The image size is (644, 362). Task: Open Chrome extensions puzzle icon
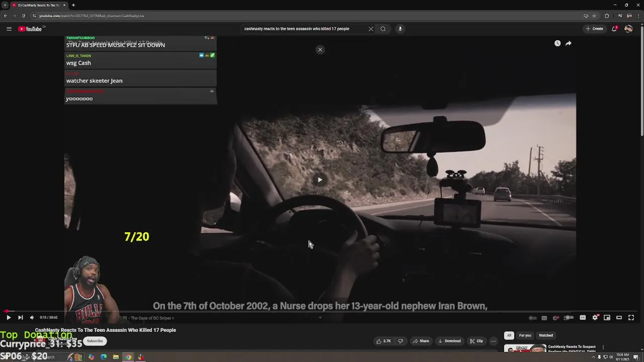click(x=607, y=16)
